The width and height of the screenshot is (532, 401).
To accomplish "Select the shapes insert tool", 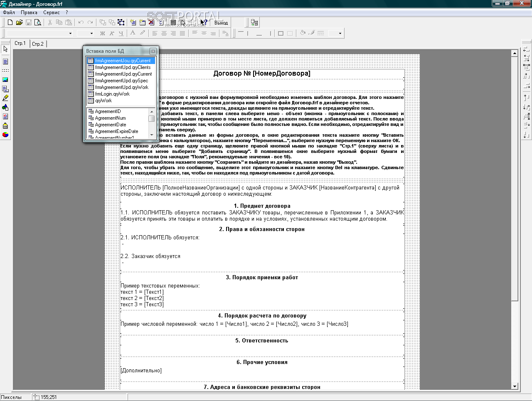I will coord(5,107).
